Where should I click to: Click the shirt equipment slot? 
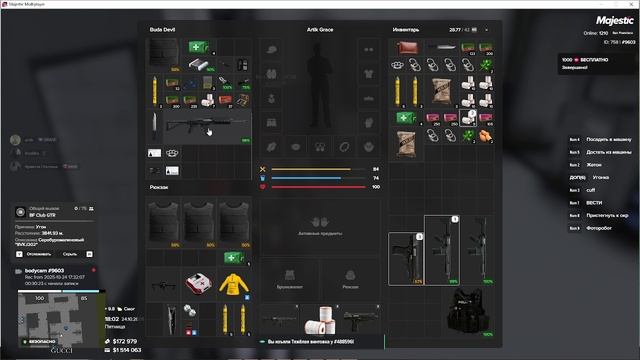[369, 74]
